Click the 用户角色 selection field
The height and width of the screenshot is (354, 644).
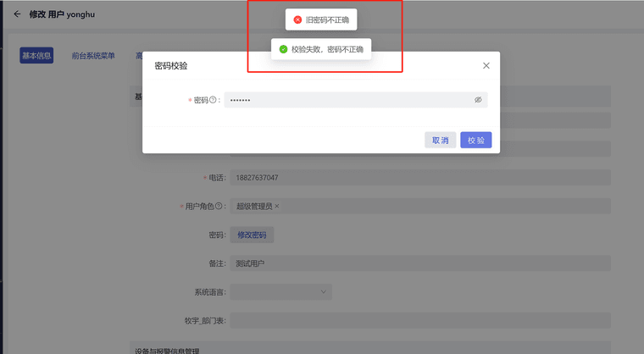(x=420, y=206)
